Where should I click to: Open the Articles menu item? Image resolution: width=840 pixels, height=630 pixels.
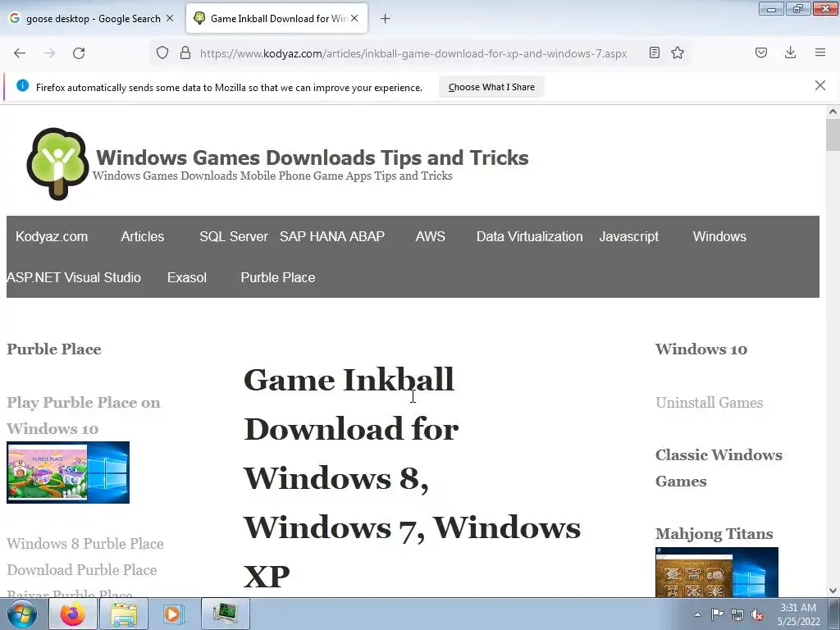[x=143, y=237]
